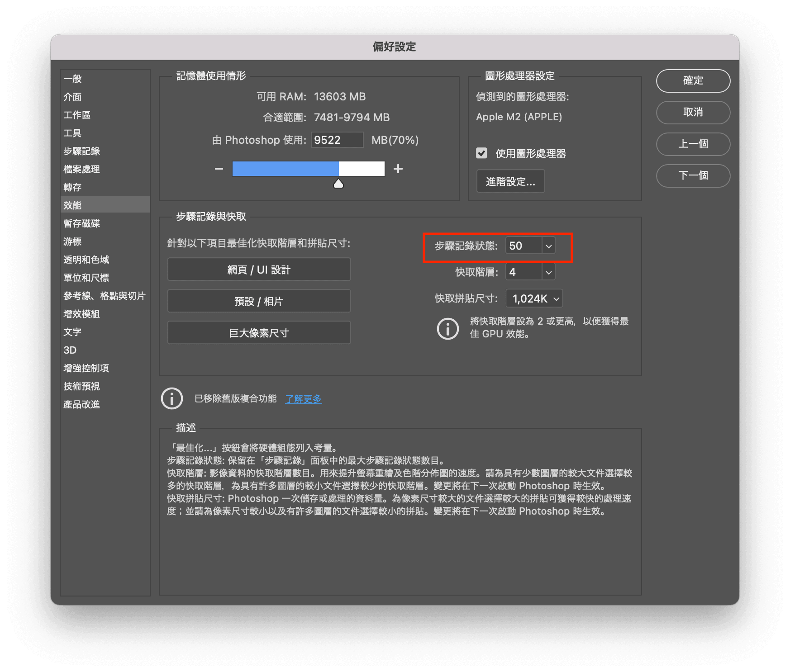Click the 取消 button
Image resolution: width=790 pixels, height=672 pixels.
click(x=693, y=112)
